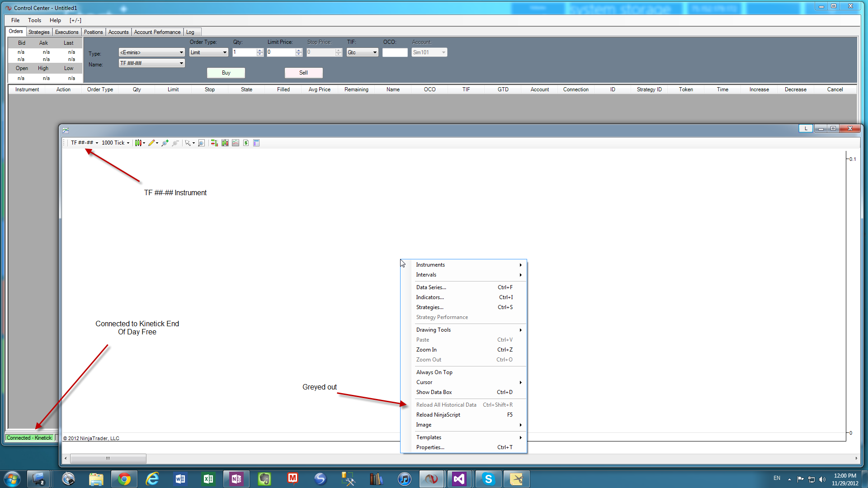
Task: Click the green dollar sign icon
Action: pos(246,143)
